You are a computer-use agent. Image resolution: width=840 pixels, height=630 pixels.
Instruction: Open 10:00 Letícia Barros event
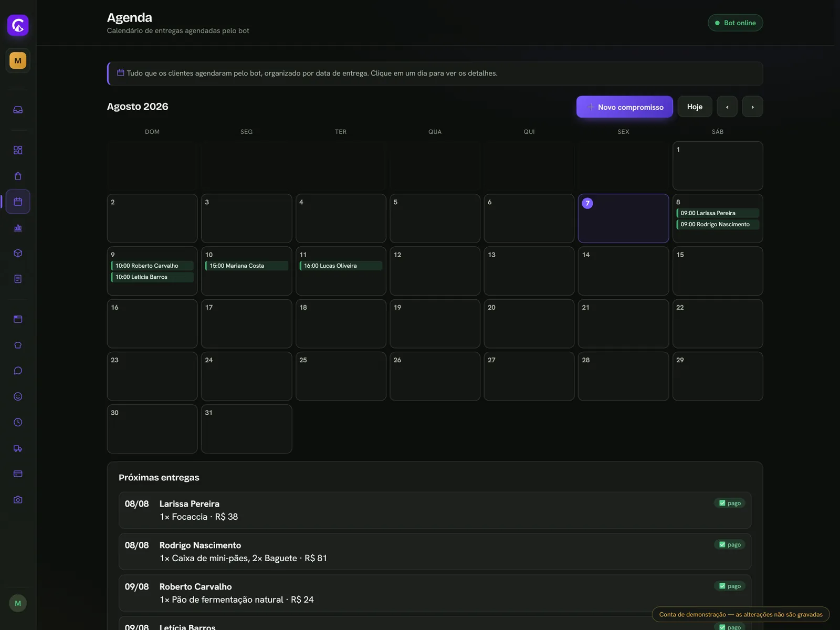point(152,277)
